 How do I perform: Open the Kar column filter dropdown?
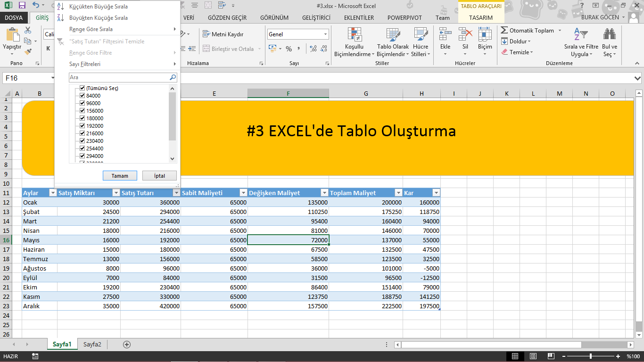pyautogui.click(x=436, y=192)
